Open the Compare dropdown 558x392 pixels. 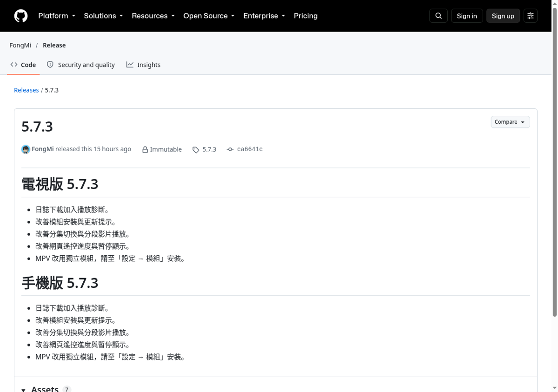[510, 122]
